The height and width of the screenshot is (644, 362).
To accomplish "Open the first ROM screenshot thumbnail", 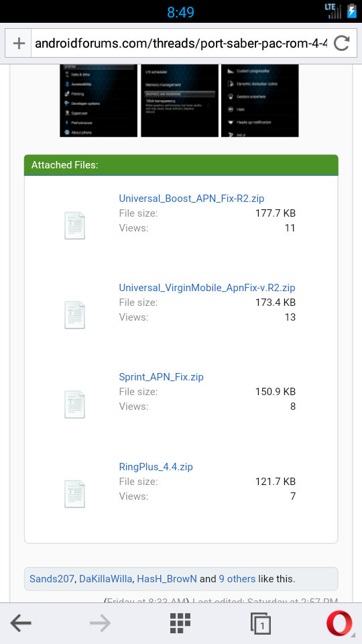I will coord(99,100).
